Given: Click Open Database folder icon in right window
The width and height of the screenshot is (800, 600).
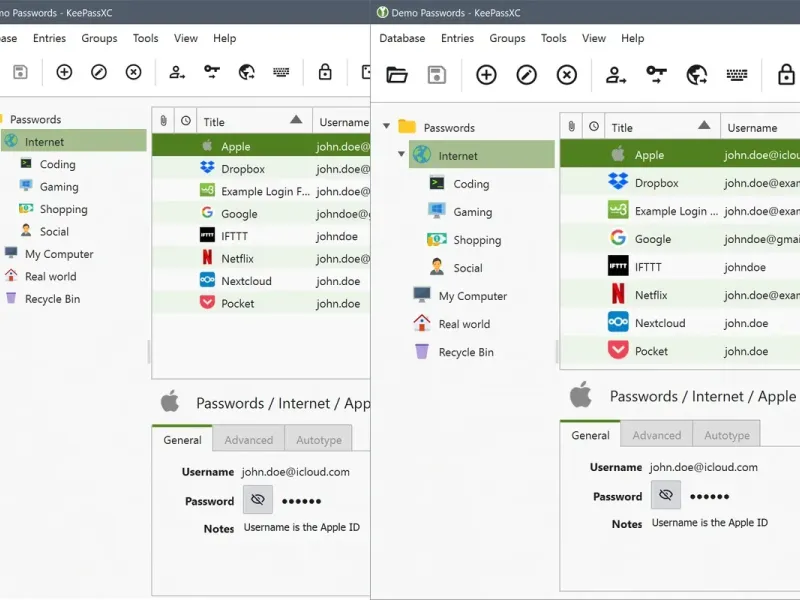Looking at the screenshot, I should coord(397,74).
